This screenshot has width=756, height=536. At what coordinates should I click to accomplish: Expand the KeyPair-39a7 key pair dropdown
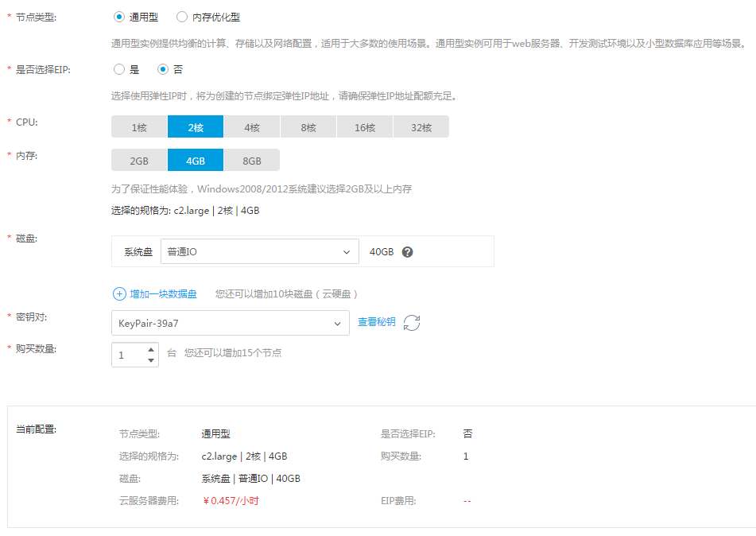(x=230, y=323)
